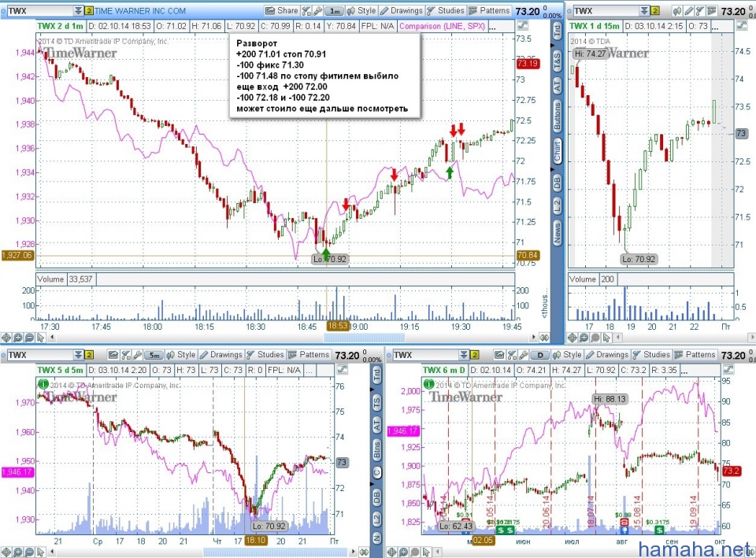Click chart mode icon in 15m chart

coord(742,26)
